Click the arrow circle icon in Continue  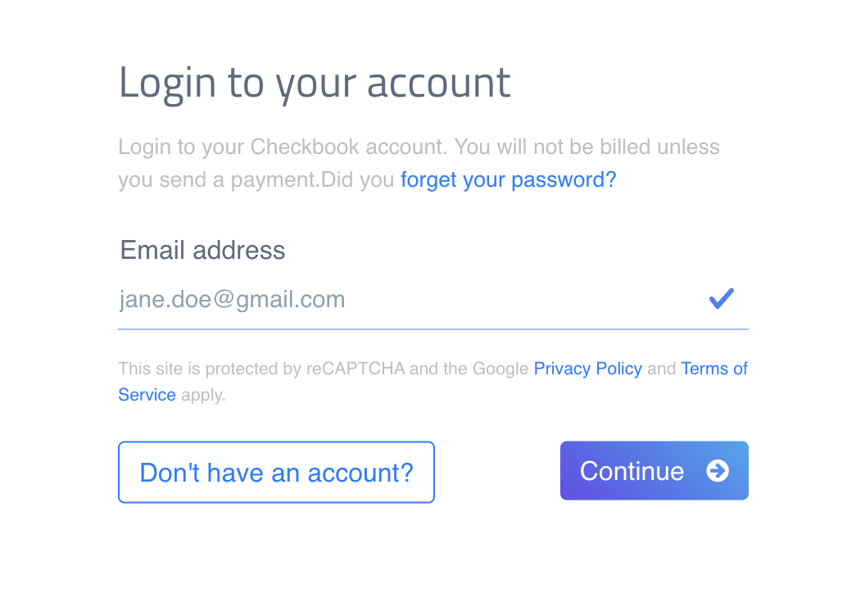718,470
